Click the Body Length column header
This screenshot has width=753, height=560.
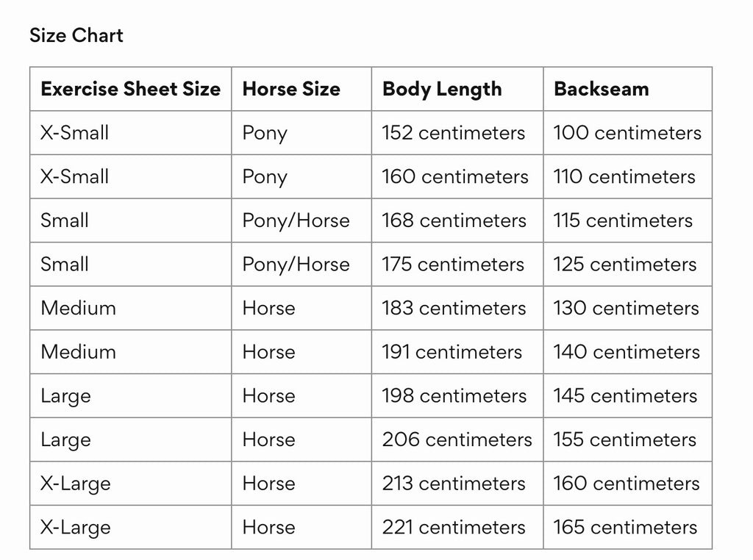(457, 89)
